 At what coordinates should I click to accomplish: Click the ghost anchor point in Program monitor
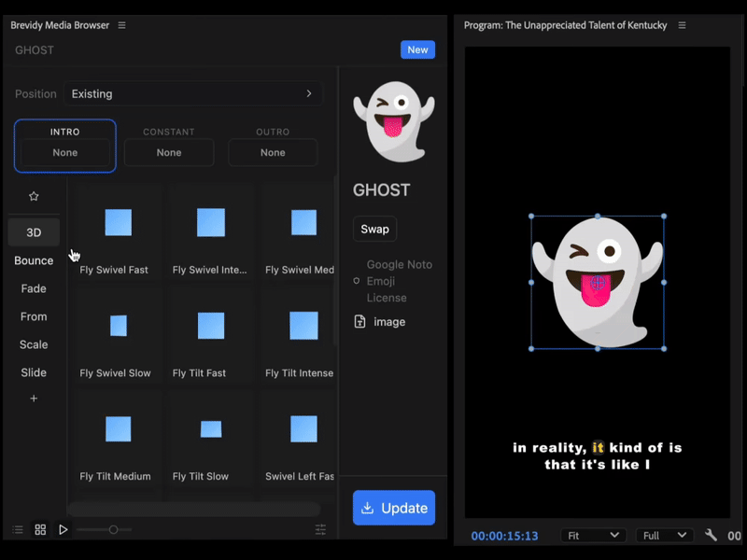coord(598,283)
